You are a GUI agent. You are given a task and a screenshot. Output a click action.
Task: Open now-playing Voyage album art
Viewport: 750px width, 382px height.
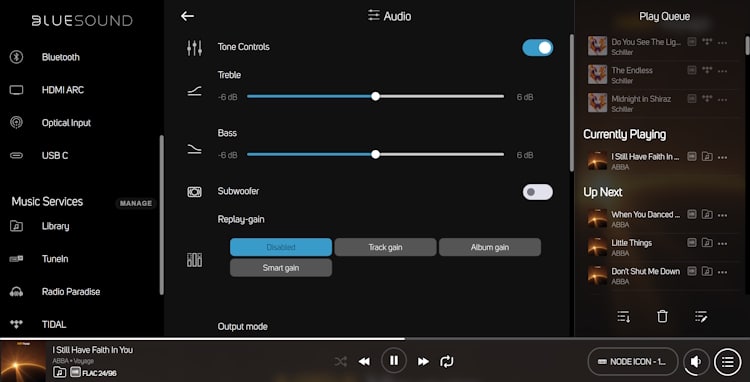(x=23, y=361)
